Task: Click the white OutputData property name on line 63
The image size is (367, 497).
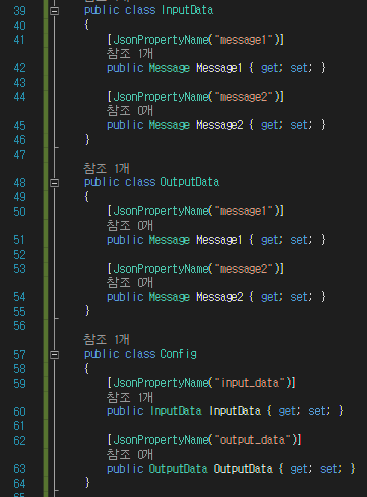Action: pyautogui.click(x=243, y=469)
